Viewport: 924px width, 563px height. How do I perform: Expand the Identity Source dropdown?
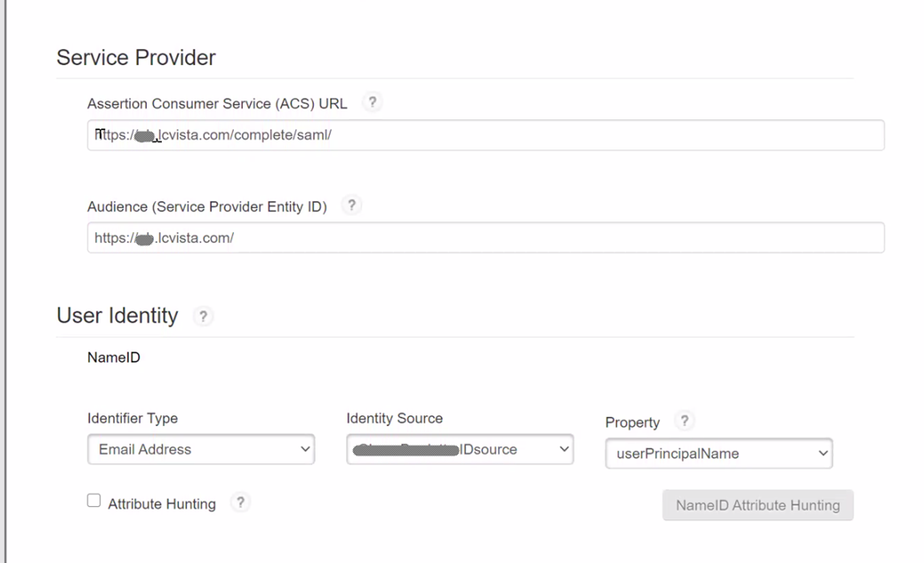click(x=460, y=449)
